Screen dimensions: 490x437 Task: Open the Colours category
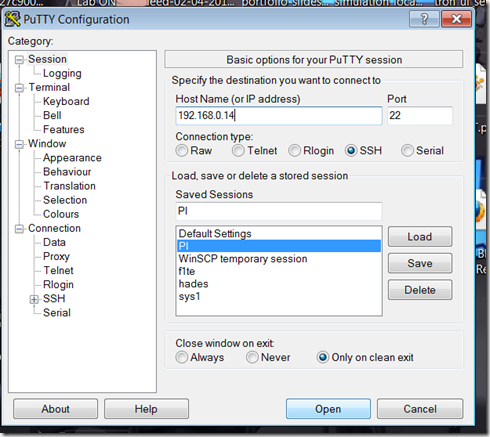(x=61, y=214)
